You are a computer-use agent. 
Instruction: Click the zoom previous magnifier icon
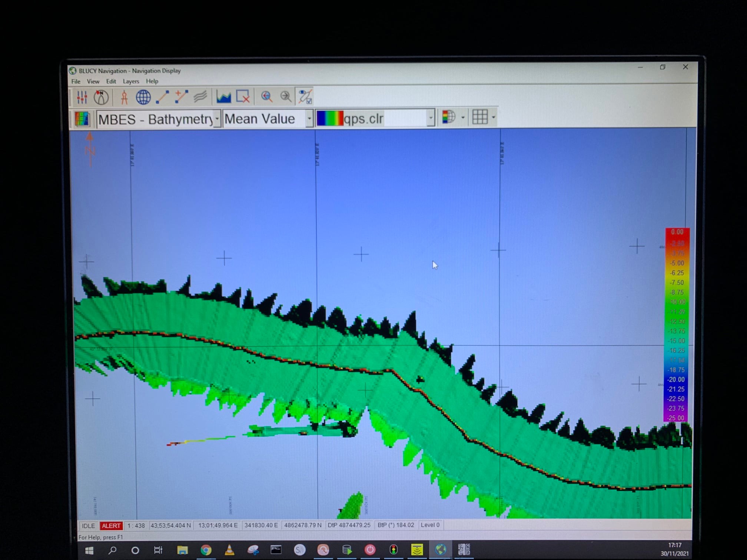tap(266, 97)
